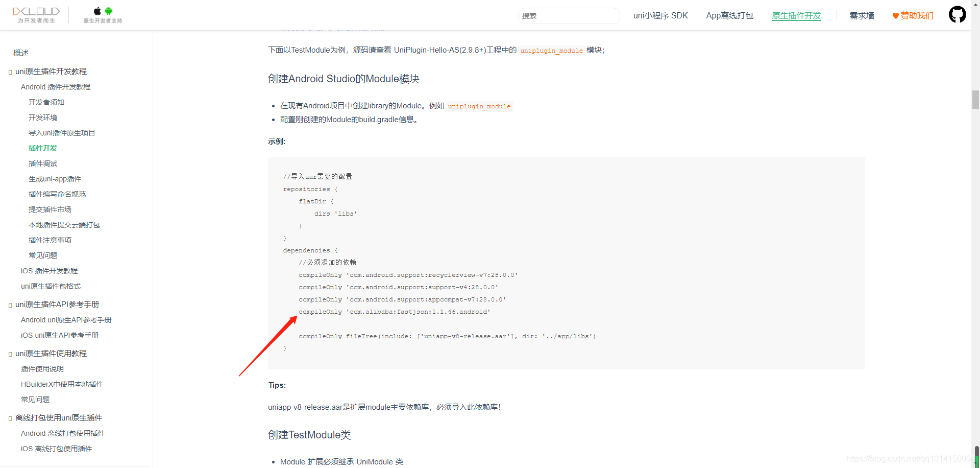Click the fileTree uniapp-v8-release.aar code line

(x=447, y=336)
